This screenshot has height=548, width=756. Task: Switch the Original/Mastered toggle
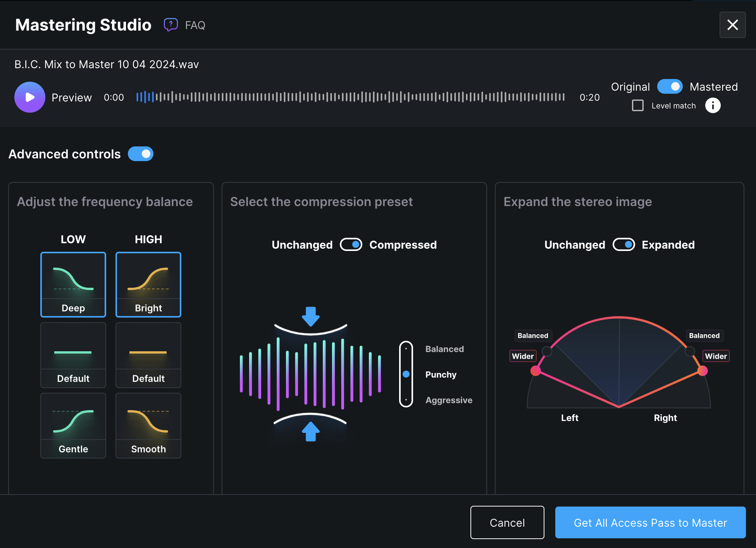tap(670, 87)
